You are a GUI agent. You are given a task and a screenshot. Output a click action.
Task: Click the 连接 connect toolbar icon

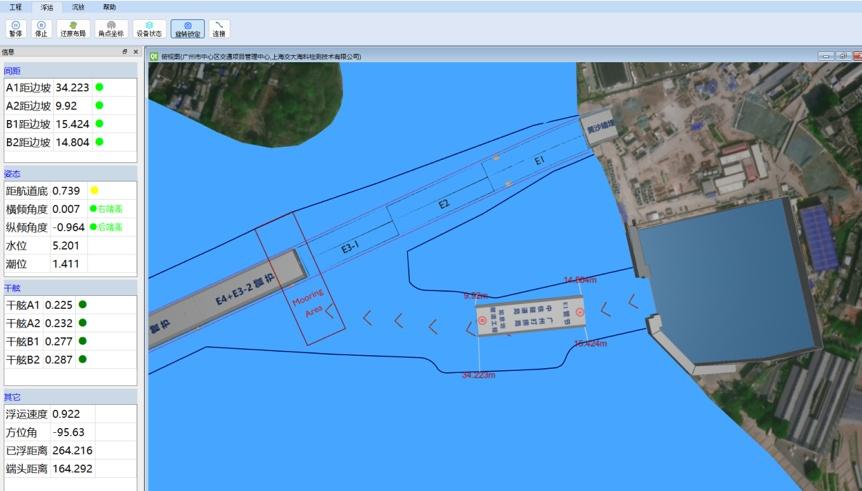[x=218, y=28]
